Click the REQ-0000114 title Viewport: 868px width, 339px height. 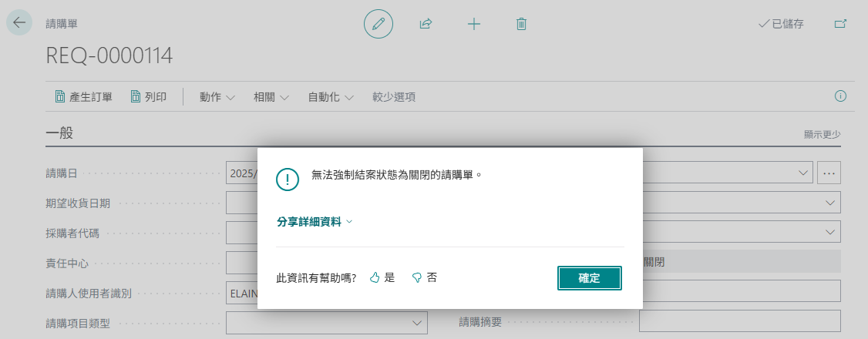pyautogui.click(x=109, y=55)
